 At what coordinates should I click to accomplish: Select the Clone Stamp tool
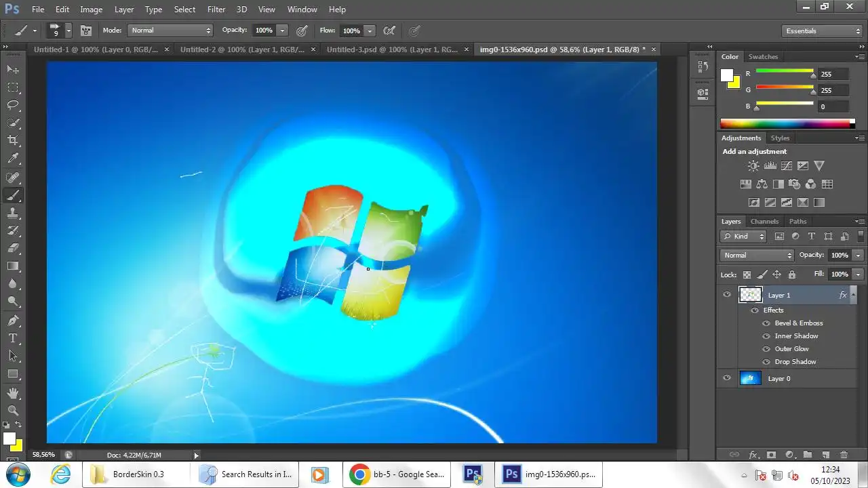13,213
